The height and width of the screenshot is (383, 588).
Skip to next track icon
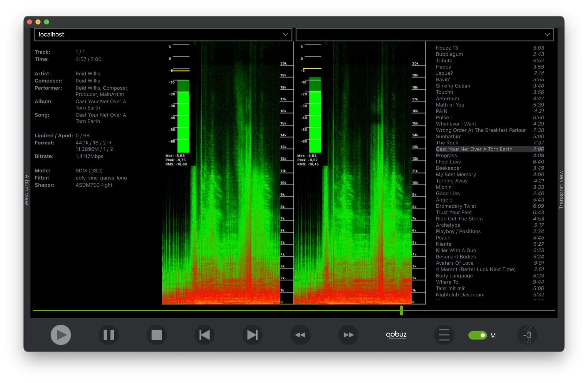coord(252,335)
